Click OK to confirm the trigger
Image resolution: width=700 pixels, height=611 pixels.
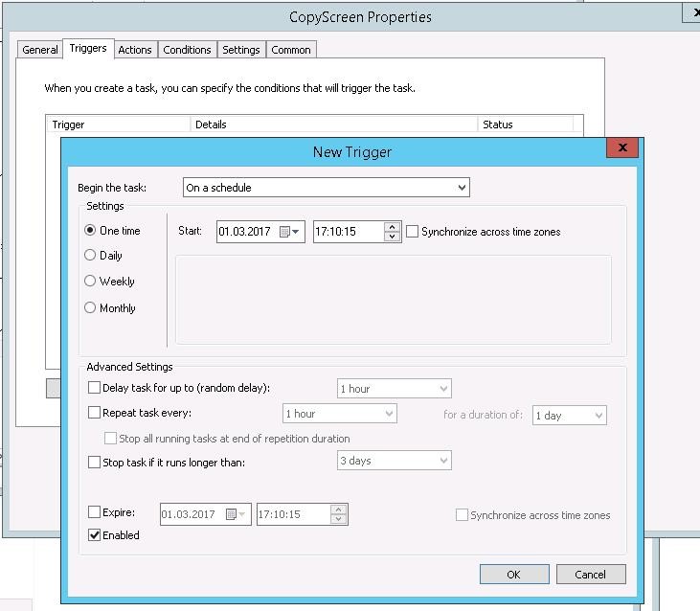[x=514, y=575]
